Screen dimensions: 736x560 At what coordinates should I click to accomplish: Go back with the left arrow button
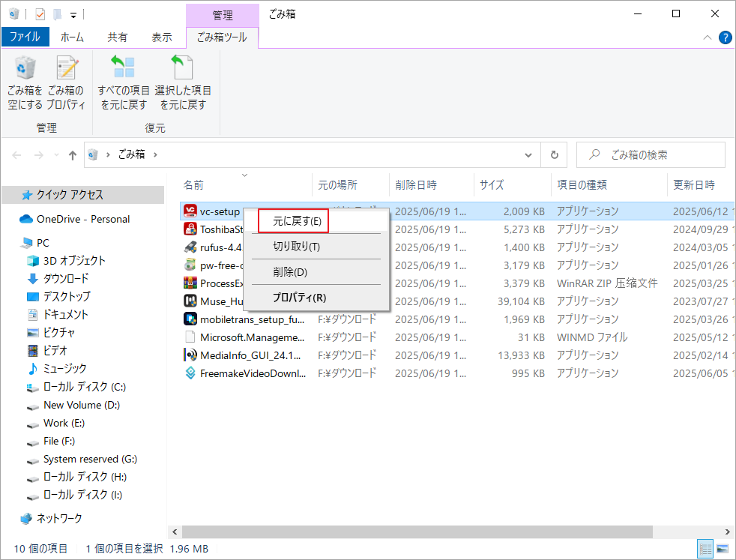pos(17,155)
